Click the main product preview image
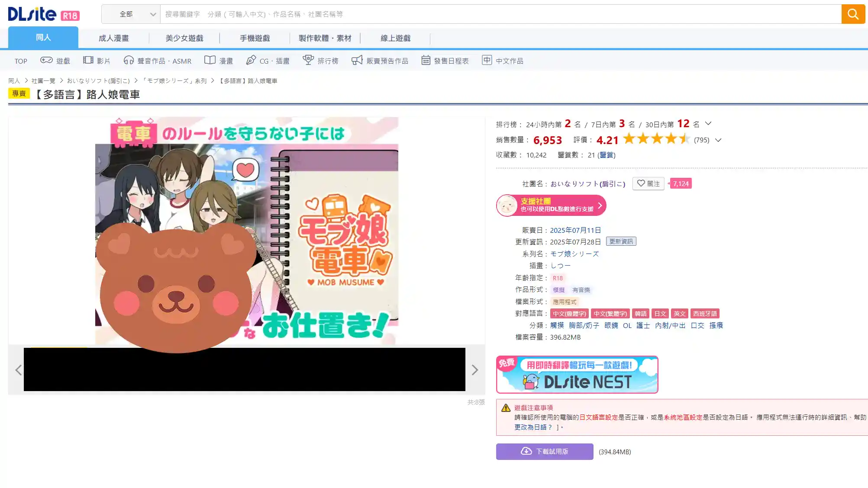The height and width of the screenshot is (488, 868). point(247,231)
